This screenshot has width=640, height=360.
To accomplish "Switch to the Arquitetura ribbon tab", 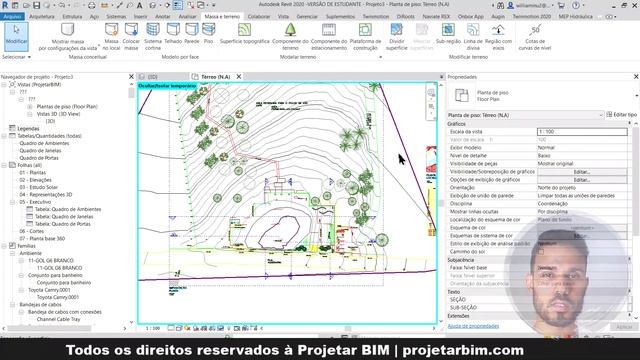I will 42,17.
